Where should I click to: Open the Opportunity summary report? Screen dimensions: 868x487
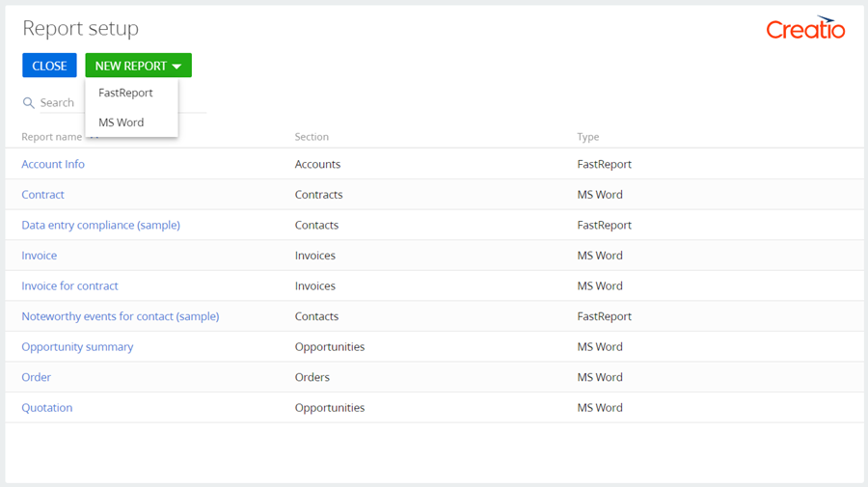coord(77,347)
